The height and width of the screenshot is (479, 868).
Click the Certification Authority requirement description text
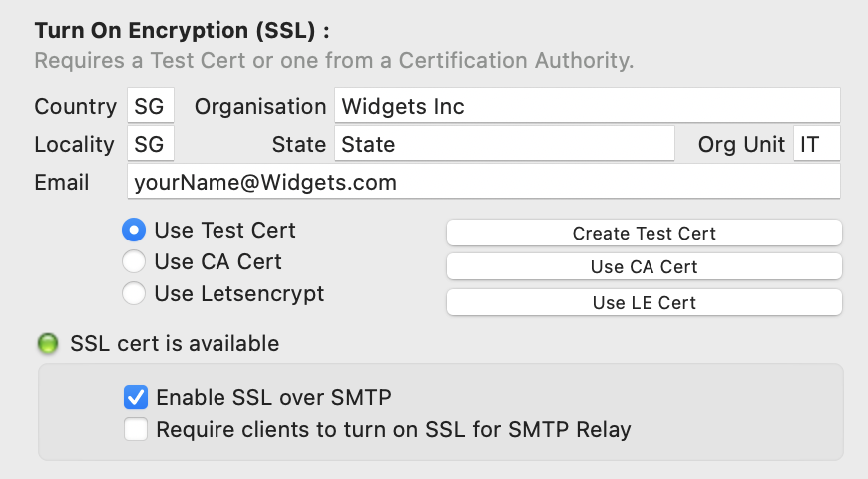(333, 61)
